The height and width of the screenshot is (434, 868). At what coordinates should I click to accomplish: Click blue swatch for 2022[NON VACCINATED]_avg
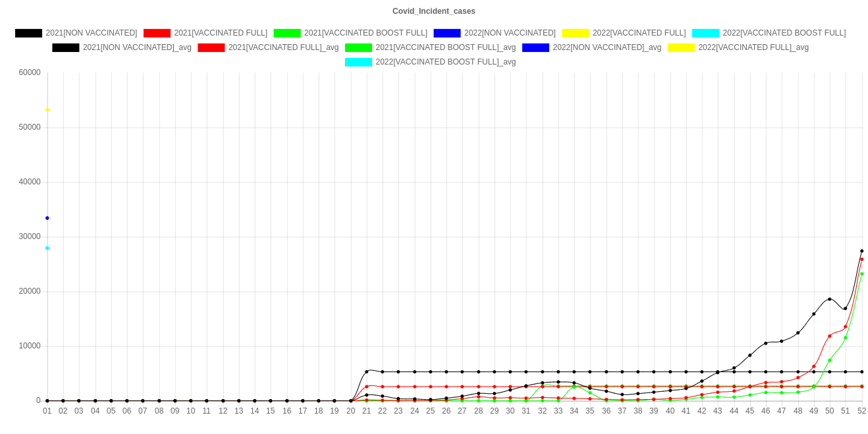pyautogui.click(x=535, y=47)
